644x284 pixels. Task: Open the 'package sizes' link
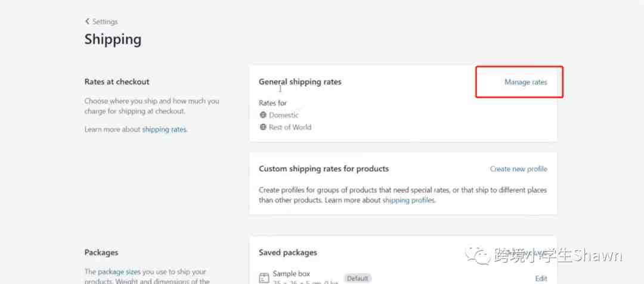[120, 271]
